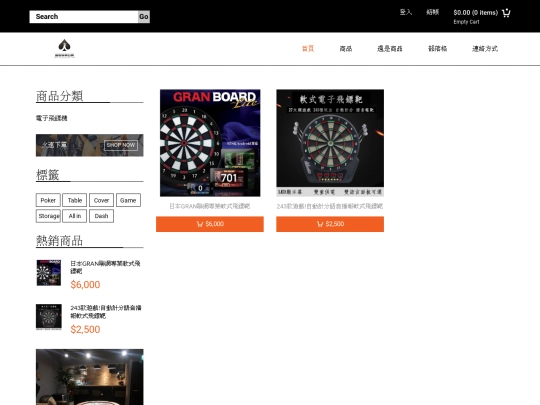540x405 pixels.
Task: Add the $2,500 product to cart
Action: 330,224
